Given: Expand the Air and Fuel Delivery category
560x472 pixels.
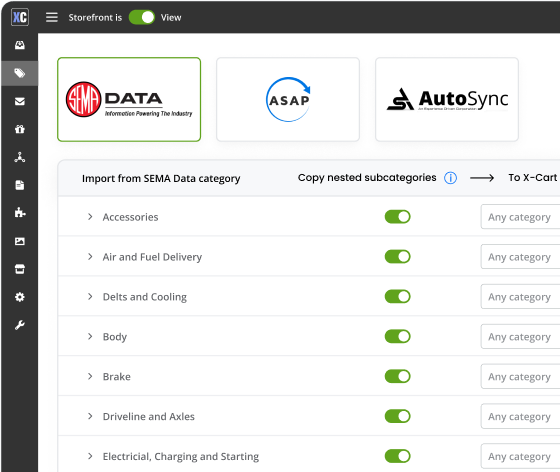Looking at the screenshot, I should [90, 257].
